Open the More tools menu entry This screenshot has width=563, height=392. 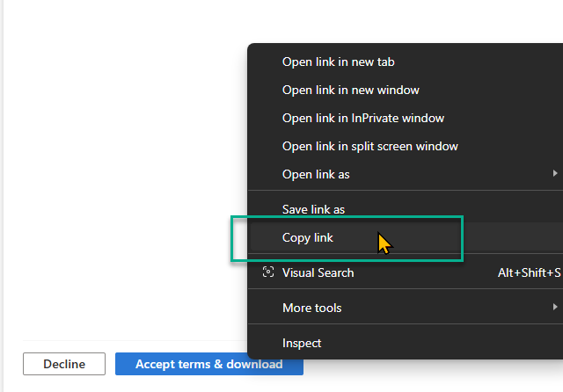[311, 308]
